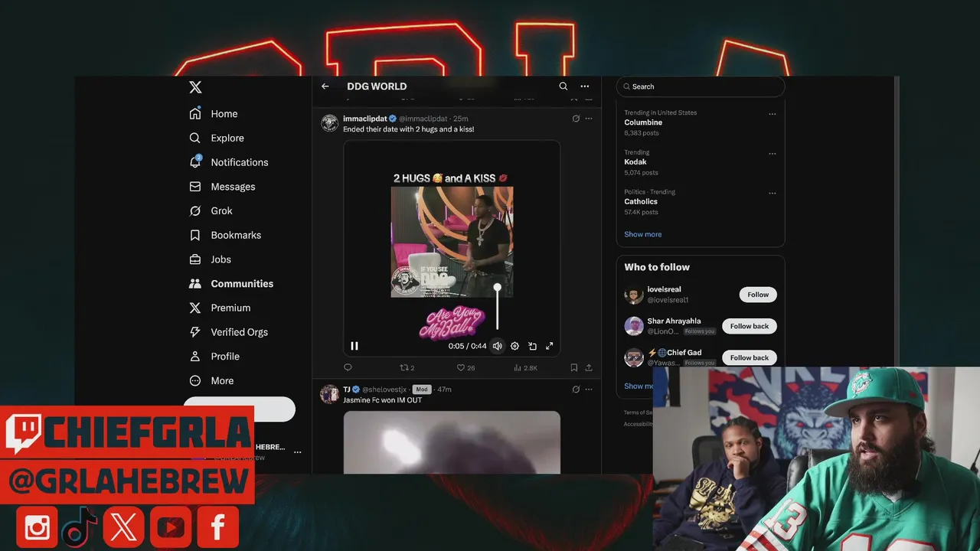Click the Post button in sidebar

pyautogui.click(x=239, y=409)
